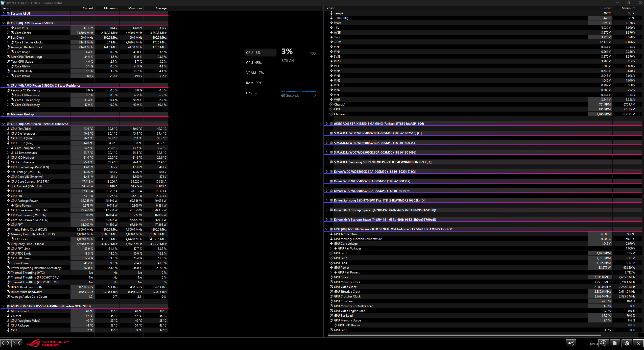Click the clock icon beside Total CPU Usage
This screenshot has width=644, height=350.
click(8, 61)
